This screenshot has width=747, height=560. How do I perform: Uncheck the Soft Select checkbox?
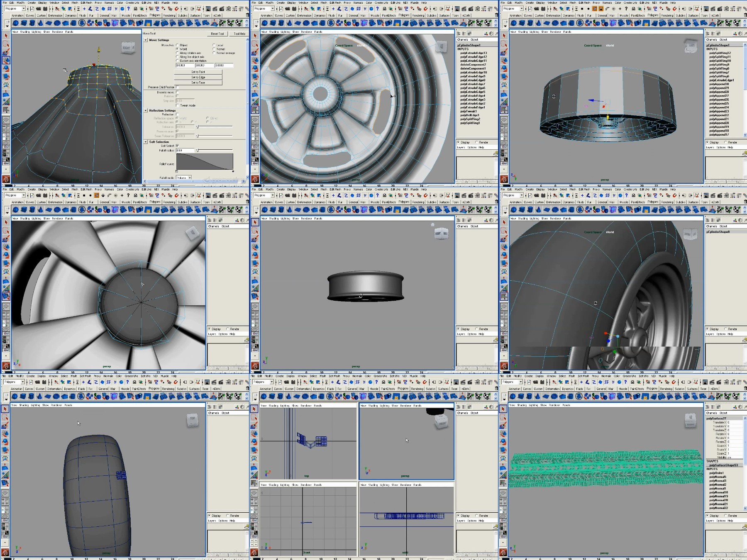177,146
